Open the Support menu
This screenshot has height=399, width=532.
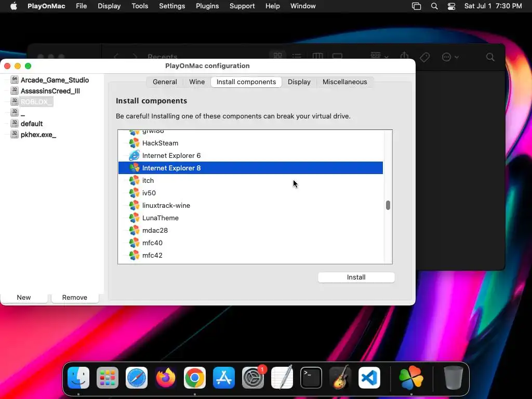tap(242, 6)
